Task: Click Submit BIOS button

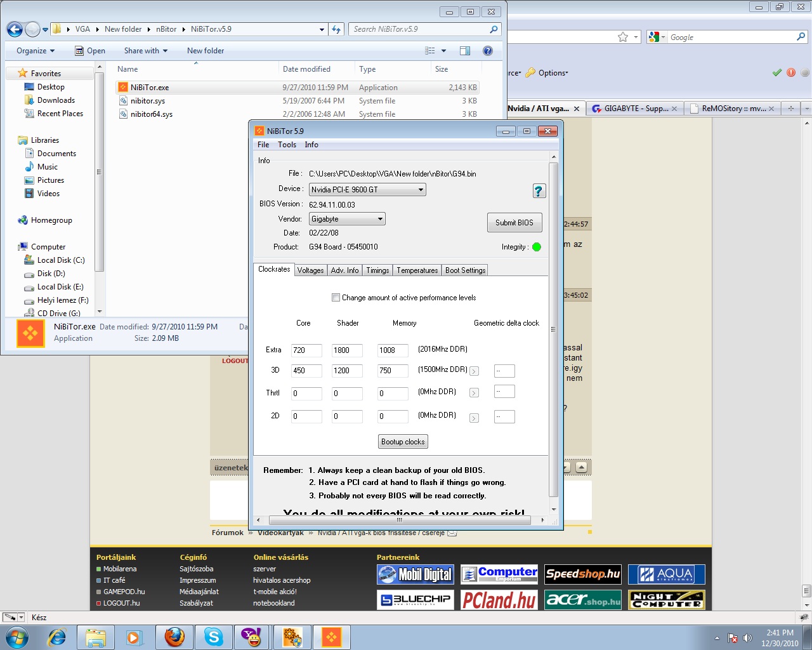Action: (x=514, y=223)
